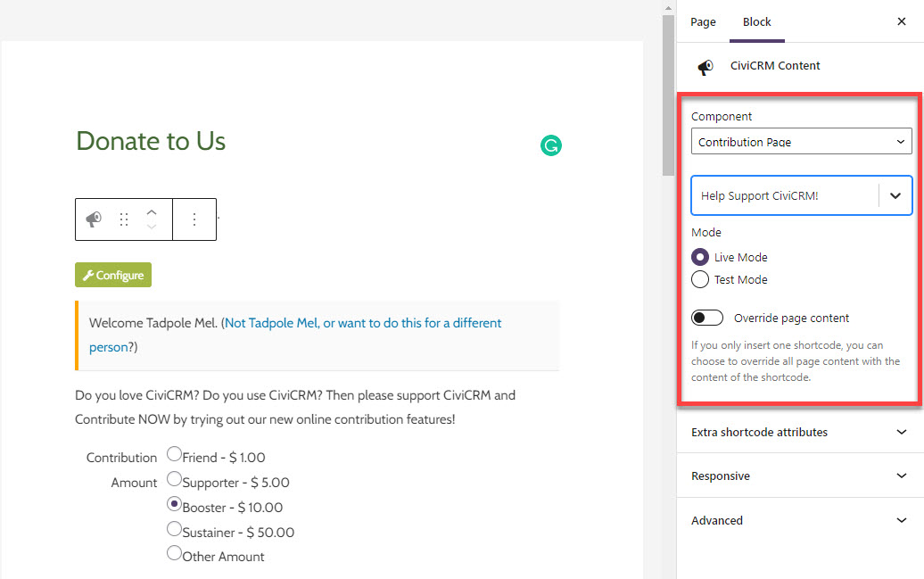Click the Not Tadpole Mel link
The width and height of the screenshot is (924, 579).
[x=294, y=335]
